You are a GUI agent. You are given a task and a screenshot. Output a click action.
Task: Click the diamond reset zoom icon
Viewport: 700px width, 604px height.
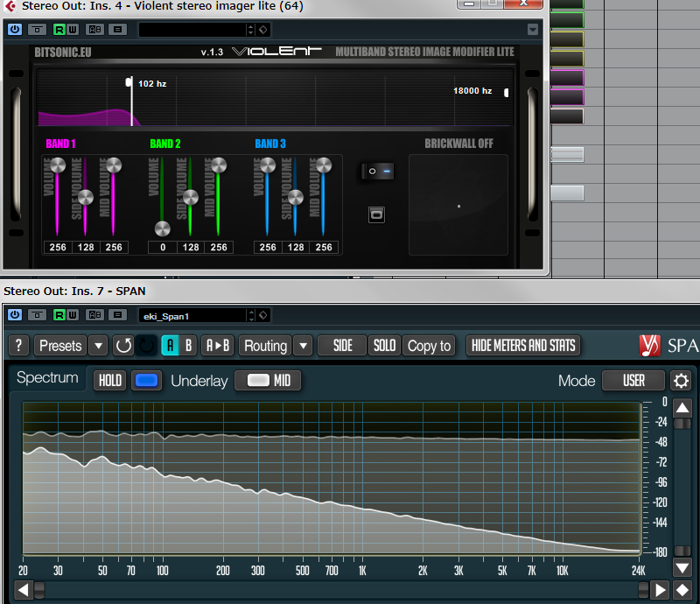point(682,590)
